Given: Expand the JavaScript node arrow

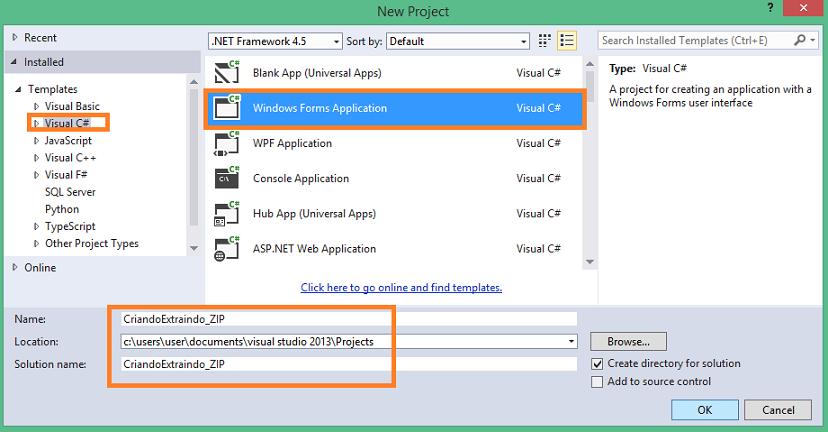Looking at the screenshot, I should 36,140.
